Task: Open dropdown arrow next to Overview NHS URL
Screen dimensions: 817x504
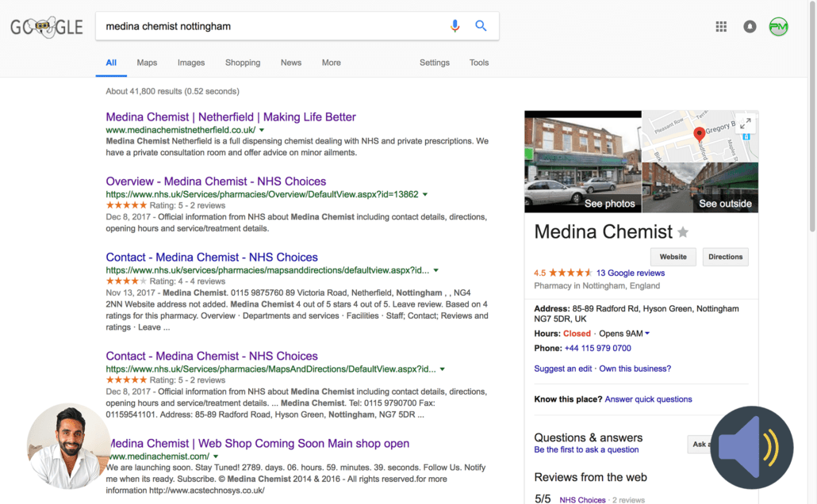Action: tap(425, 194)
